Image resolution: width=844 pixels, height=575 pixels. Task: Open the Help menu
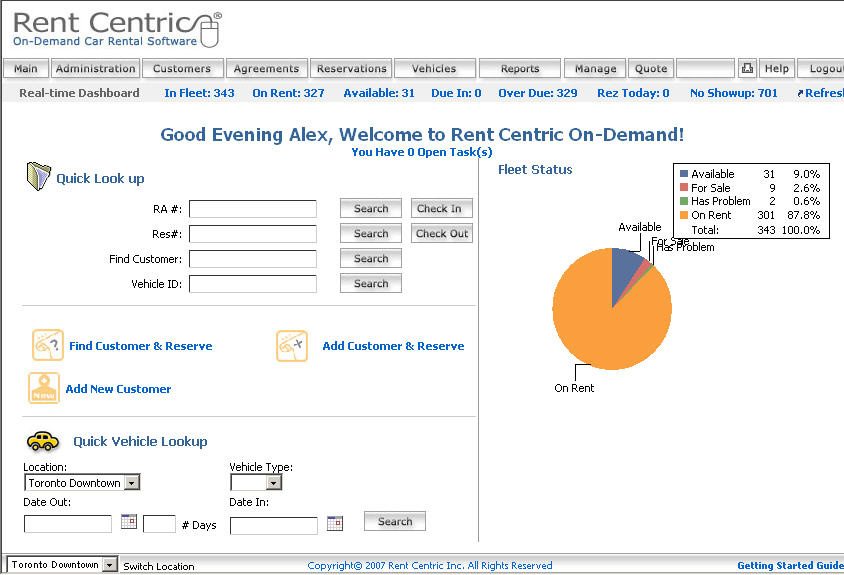(x=777, y=68)
